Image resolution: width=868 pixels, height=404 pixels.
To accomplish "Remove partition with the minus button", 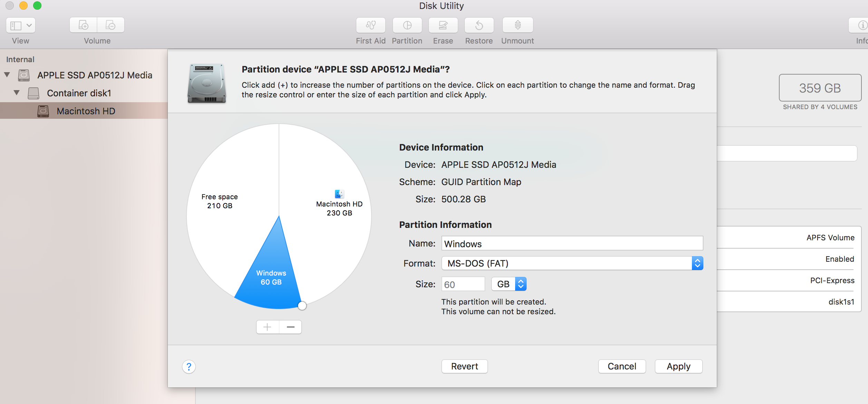I will click(290, 327).
